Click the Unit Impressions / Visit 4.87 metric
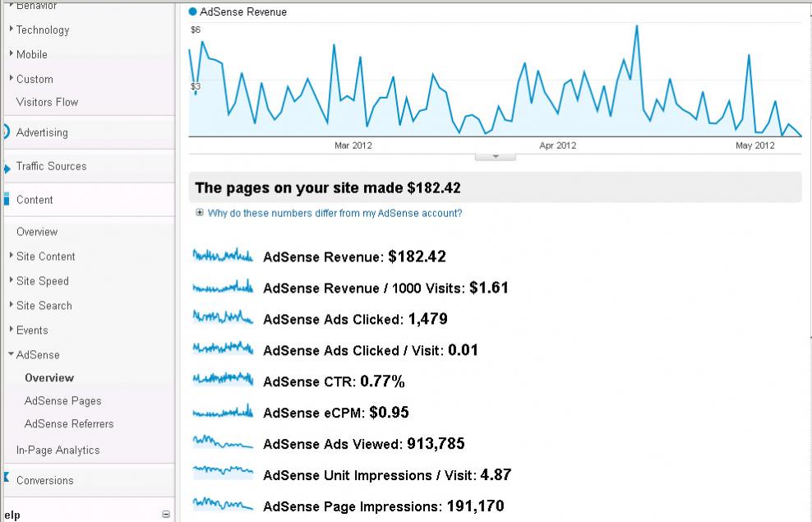This screenshot has width=812, height=522. [387, 475]
